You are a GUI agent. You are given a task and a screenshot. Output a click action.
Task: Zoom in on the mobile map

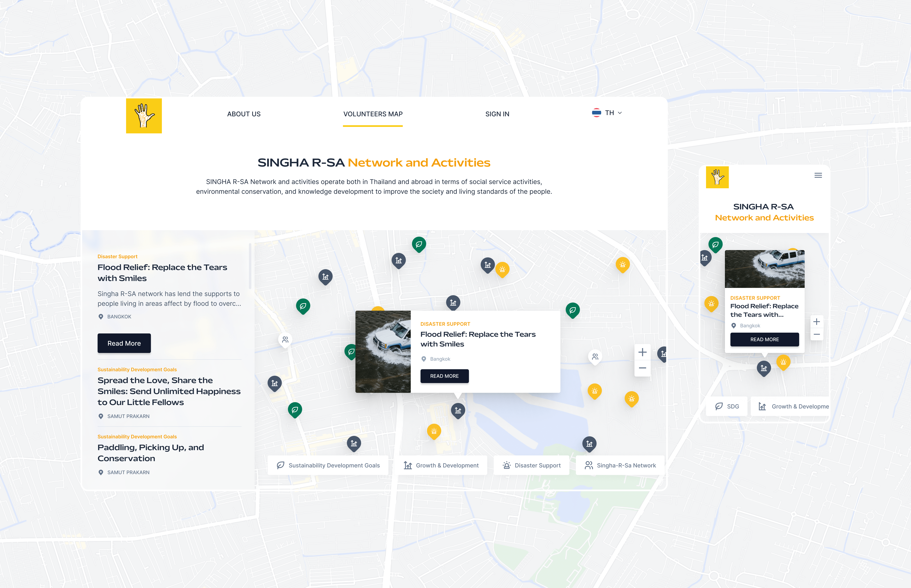tap(816, 321)
